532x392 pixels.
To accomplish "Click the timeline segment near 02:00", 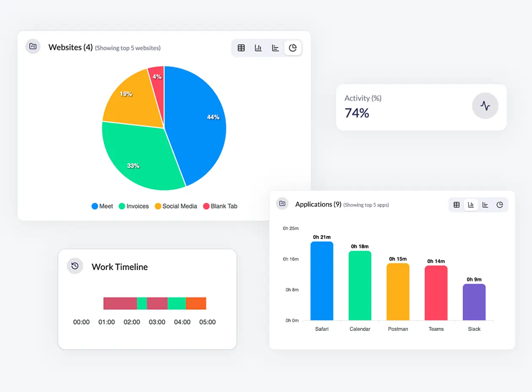I will point(132,303).
